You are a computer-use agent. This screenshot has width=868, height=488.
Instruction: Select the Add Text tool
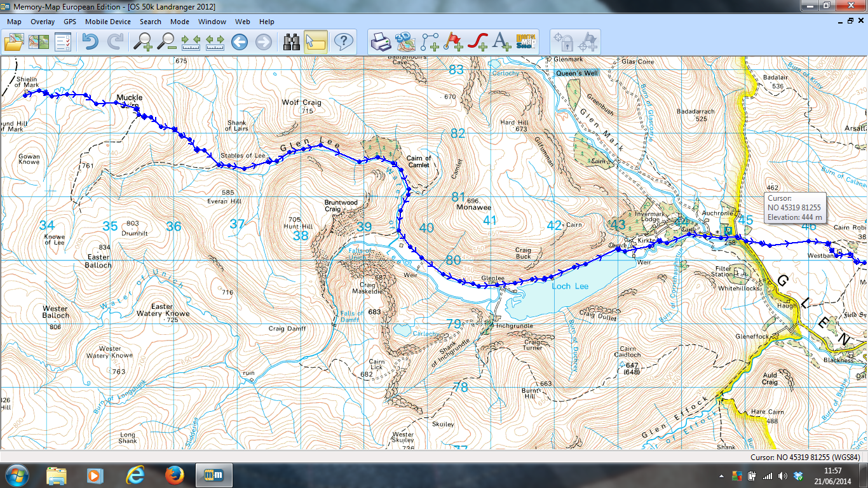click(502, 42)
